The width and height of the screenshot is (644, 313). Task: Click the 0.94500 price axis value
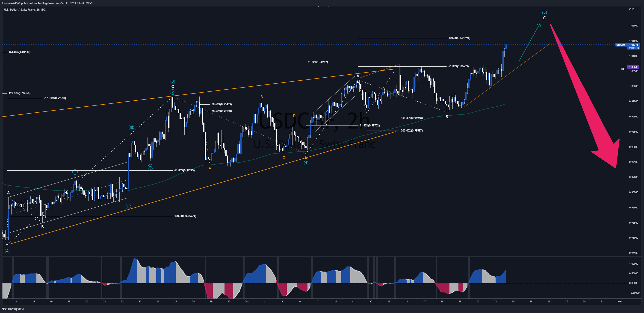(634, 253)
